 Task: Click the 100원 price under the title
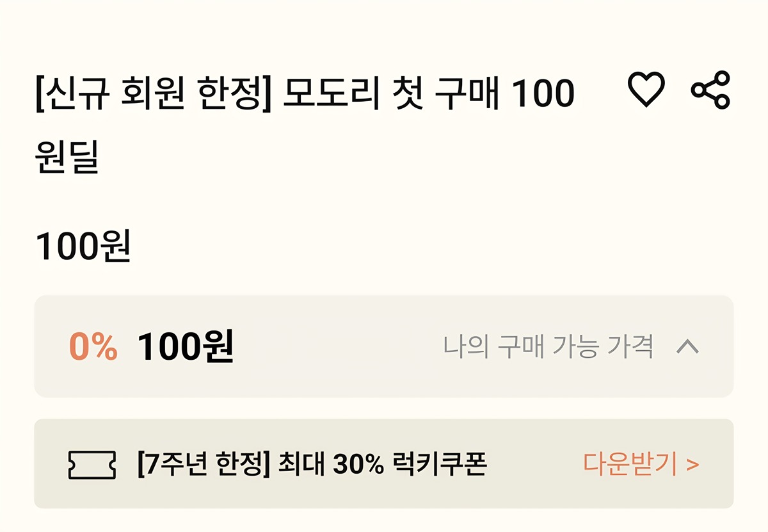pos(83,246)
